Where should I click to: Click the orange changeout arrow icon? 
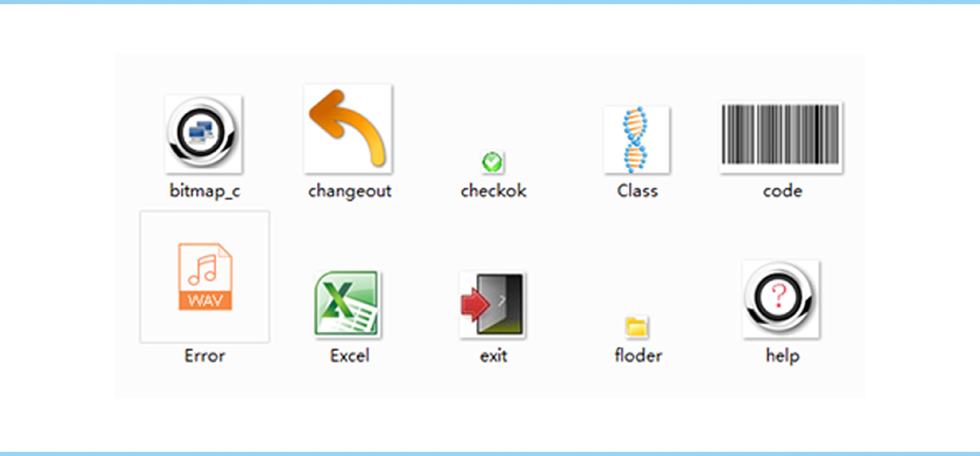(348, 129)
